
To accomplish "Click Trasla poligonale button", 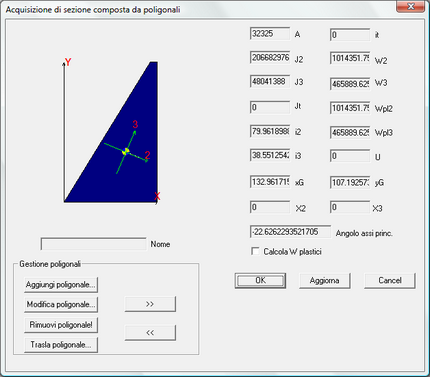I will tap(61, 345).
